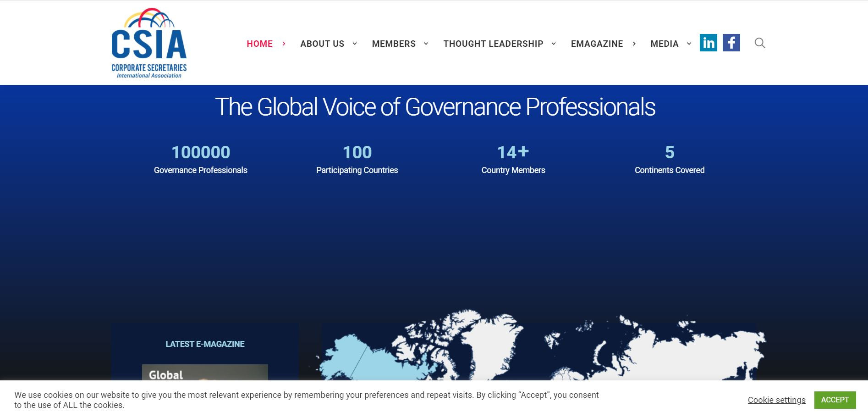Select Thought Leadership in navigation

coord(493,44)
